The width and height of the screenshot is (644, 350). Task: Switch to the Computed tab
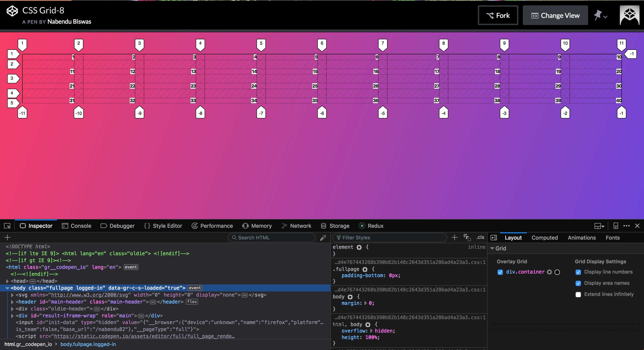(x=544, y=238)
